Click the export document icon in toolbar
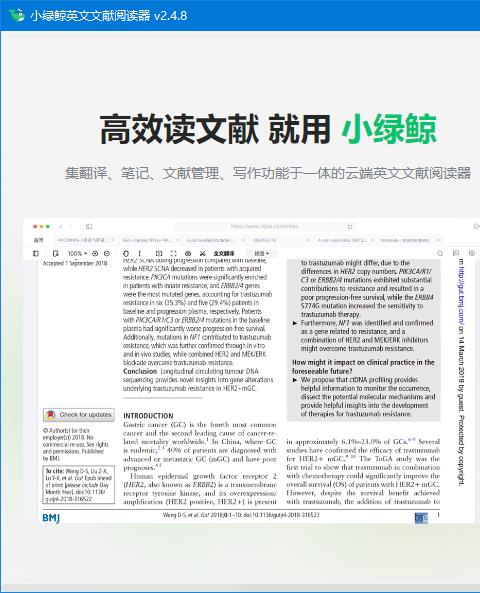Image resolution: width=480 pixels, height=593 pixels. (56, 253)
